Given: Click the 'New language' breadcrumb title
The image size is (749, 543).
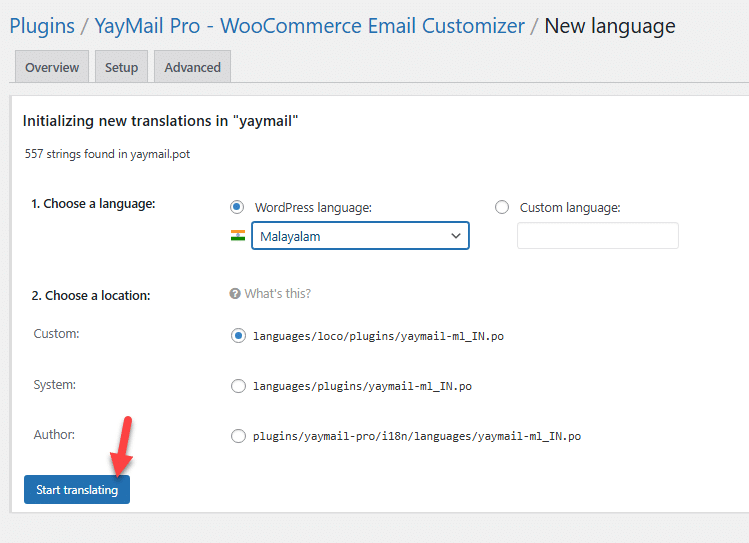Looking at the screenshot, I should tap(610, 26).
